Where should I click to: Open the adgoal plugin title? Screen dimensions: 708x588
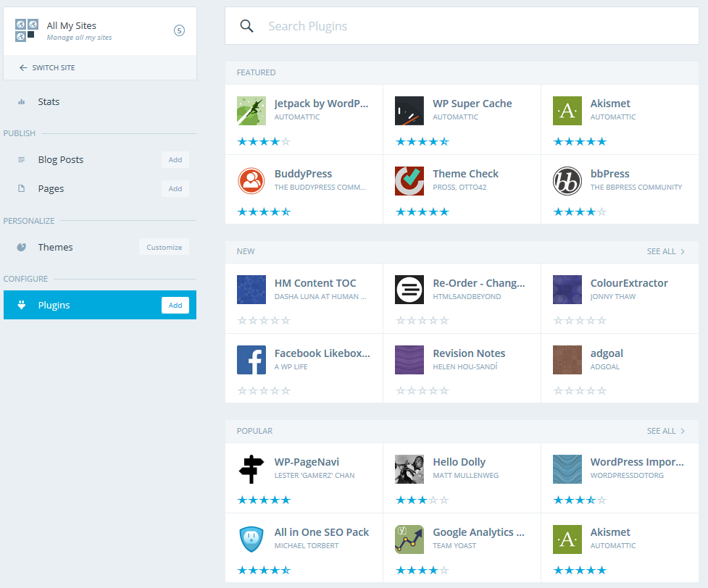(607, 354)
